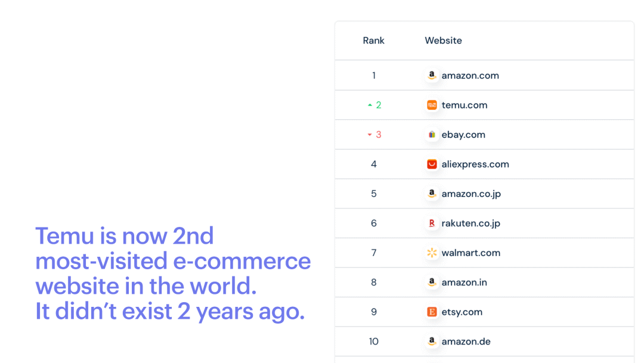Click the eBay shopping bag icon

coord(432,135)
